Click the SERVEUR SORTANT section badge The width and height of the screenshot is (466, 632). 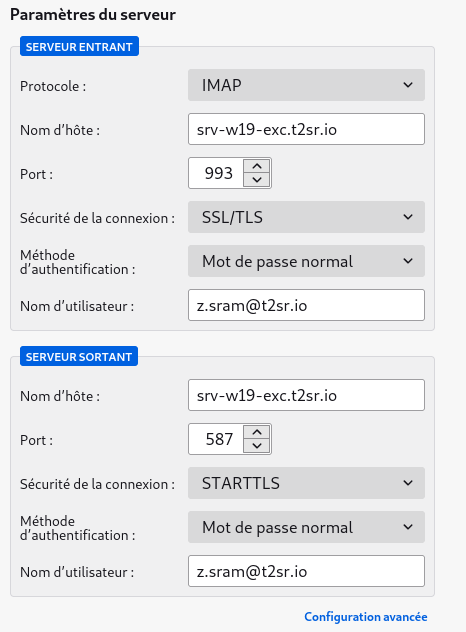point(79,356)
